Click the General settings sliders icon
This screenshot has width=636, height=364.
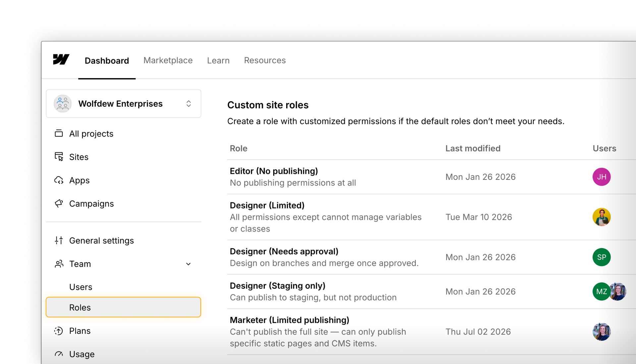59,240
